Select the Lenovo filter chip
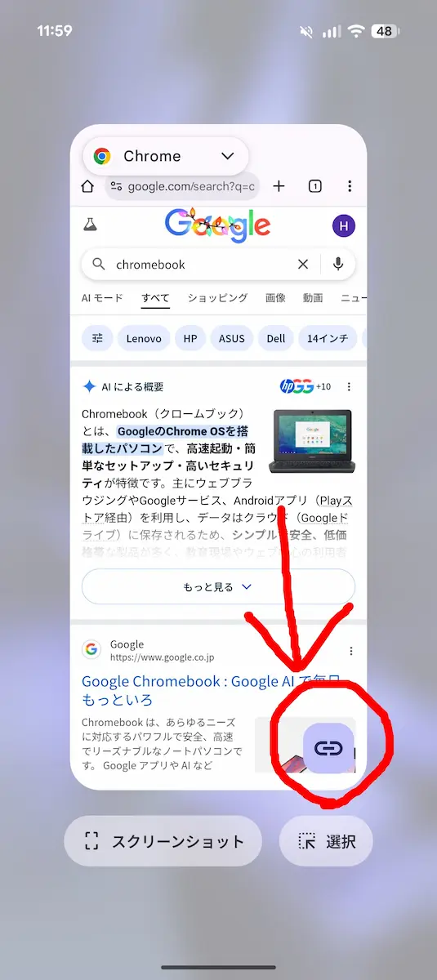The height and width of the screenshot is (980, 437). click(x=144, y=338)
